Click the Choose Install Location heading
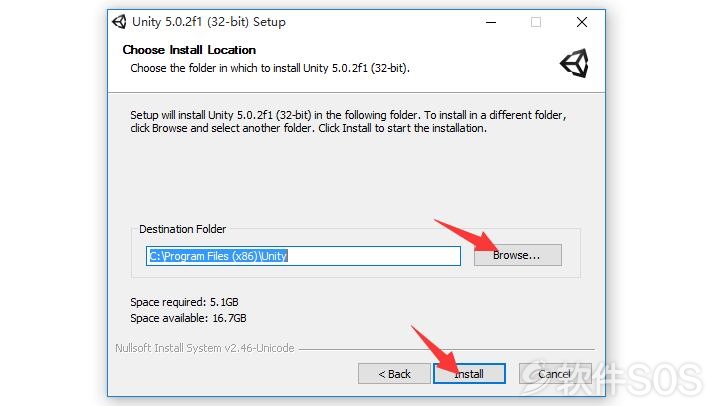Screen dimensions: 715x406 pyautogui.click(x=189, y=50)
